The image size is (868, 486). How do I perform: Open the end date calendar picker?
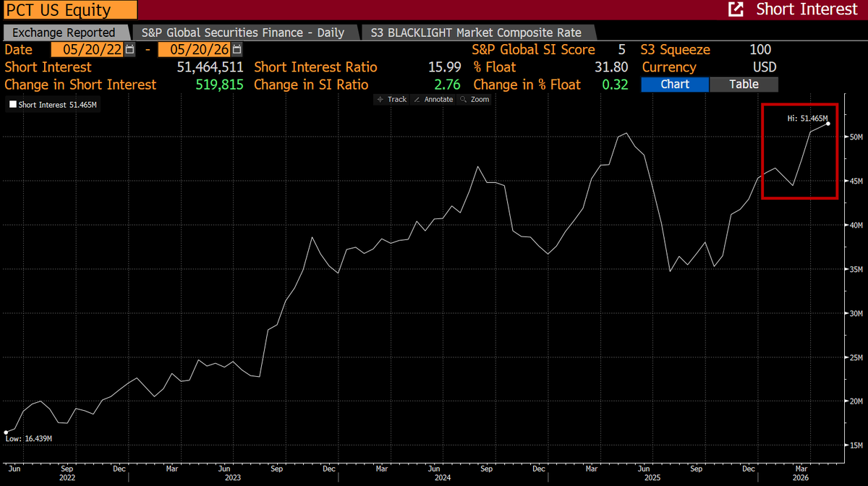pos(237,50)
